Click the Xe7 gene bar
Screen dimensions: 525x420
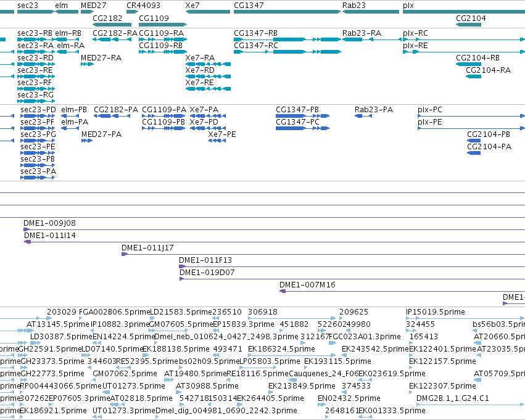[x=208, y=12]
